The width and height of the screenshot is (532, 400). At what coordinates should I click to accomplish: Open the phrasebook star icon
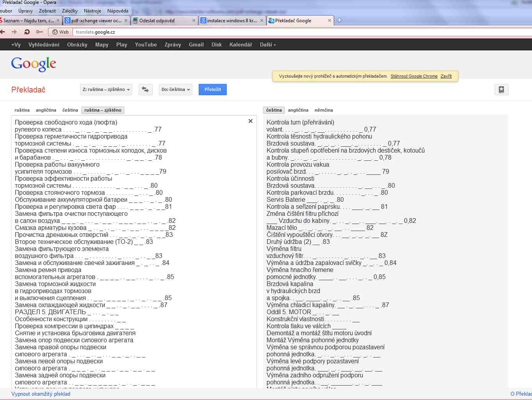coord(501,89)
